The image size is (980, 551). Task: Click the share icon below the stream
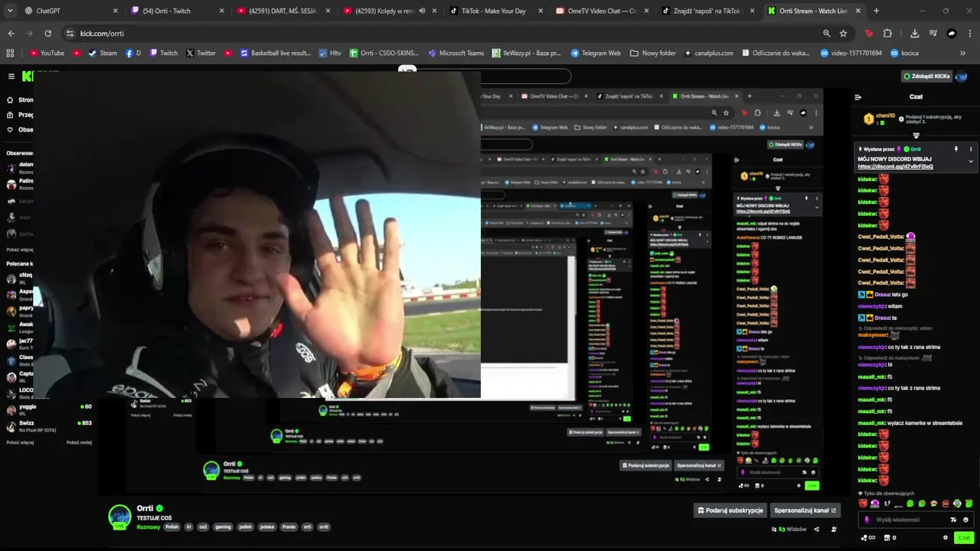coord(816,530)
